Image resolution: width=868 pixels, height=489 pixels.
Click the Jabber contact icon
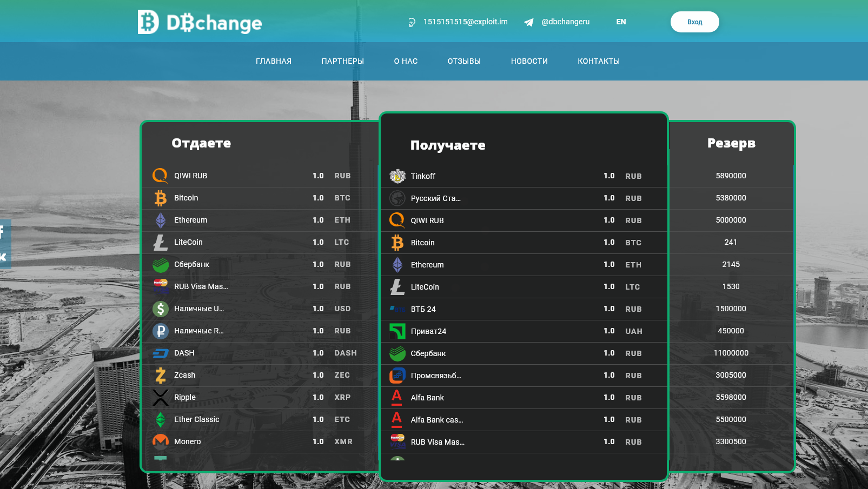pyautogui.click(x=412, y=22)
